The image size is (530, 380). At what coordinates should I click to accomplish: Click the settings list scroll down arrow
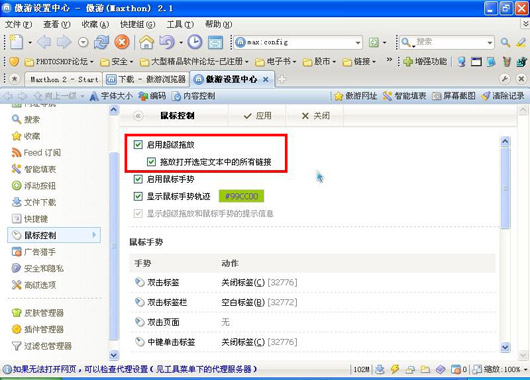(x=505, y=347)
